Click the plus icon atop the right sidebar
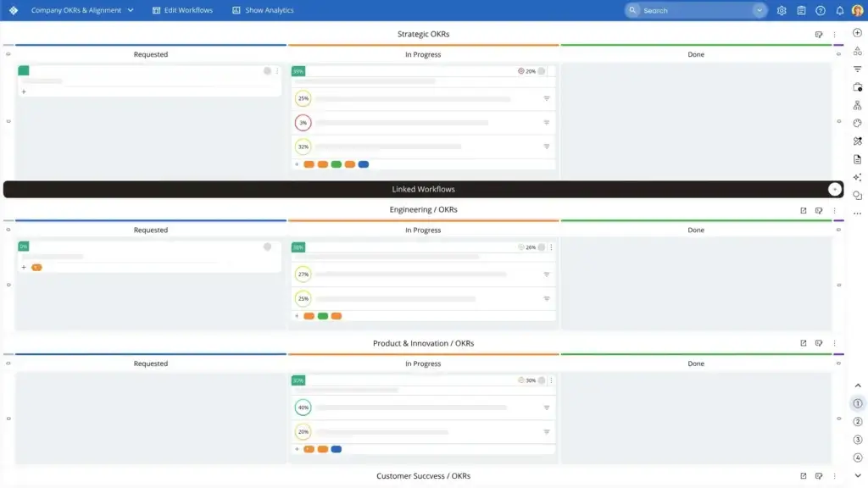The width and height of the screenshot is (868, 488). pyautogui.click(x=857, y=34)
